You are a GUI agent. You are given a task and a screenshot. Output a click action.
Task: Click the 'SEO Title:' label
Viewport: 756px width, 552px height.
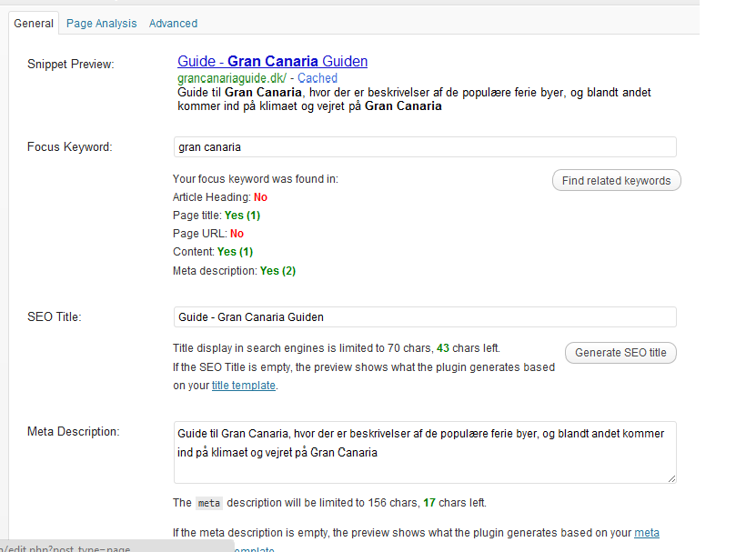pyautogui.click(x=55, y=317)
